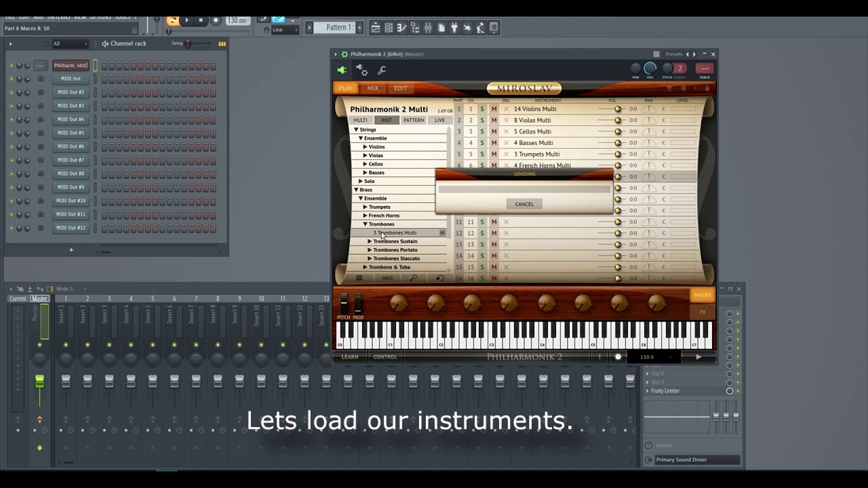Solo part 14 in Philharmonik

point(482,256)
